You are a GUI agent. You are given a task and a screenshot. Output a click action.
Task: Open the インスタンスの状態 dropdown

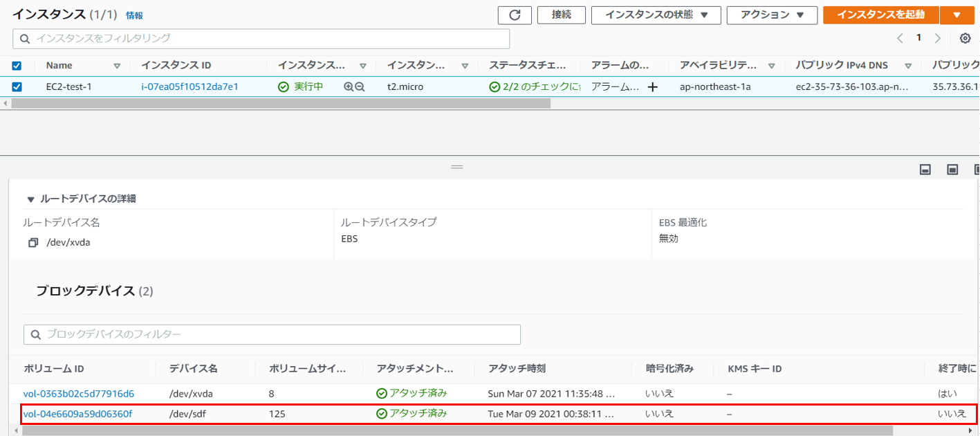click(656, 15)
